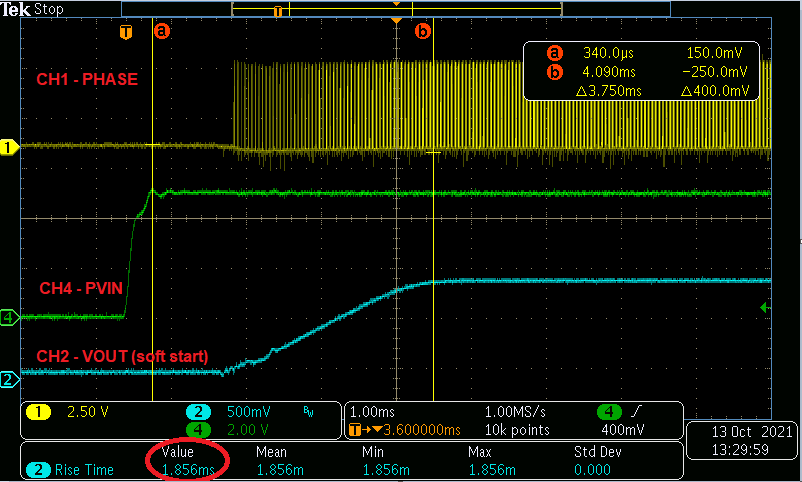Click the orange trigger T marker on graticule
The image size is (802, 482).
126,33
